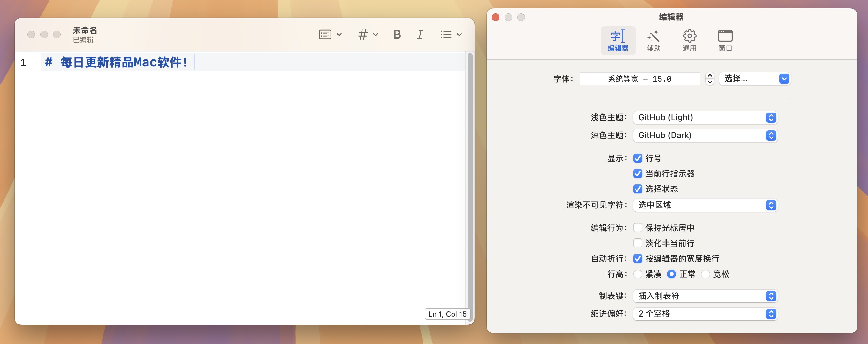This screenshot has width=868, height=344.
Task: Enable the 淡化非当前行 option
Action: tap(637, 243)
